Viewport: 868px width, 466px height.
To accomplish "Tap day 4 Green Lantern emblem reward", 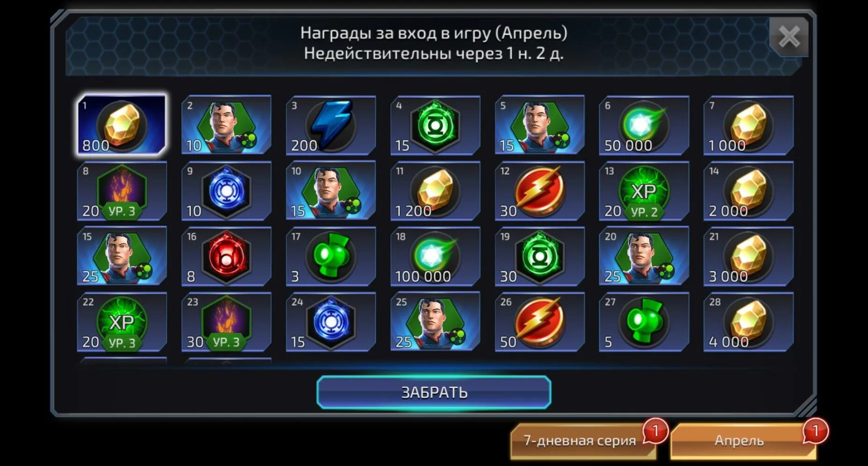I will 435,125.
